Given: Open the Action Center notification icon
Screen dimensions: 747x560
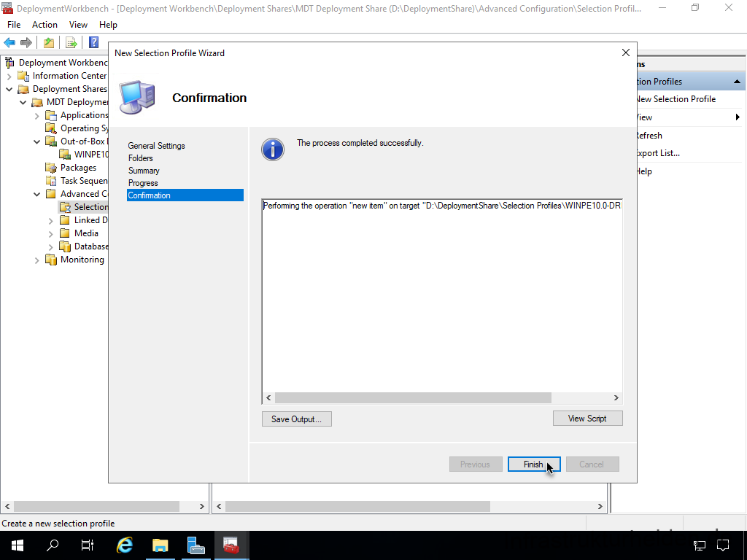Looking at the screenshot, I should tap(723, 545).
